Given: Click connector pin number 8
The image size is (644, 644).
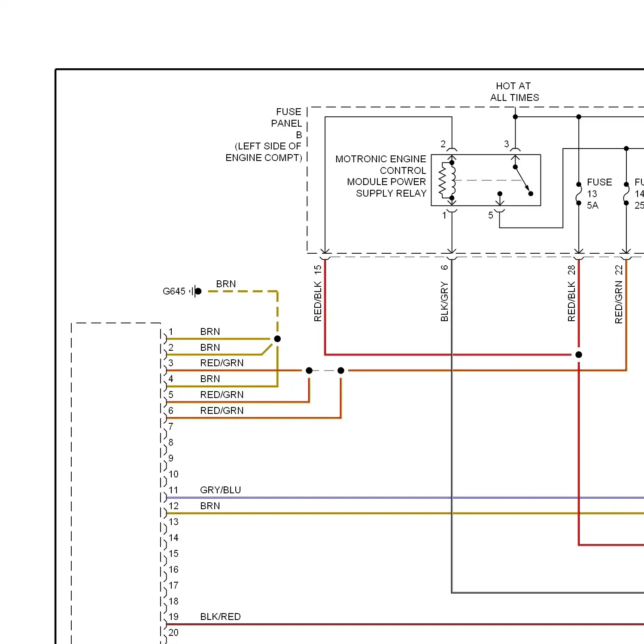Looking at the screenshot, I should (171, 443).
